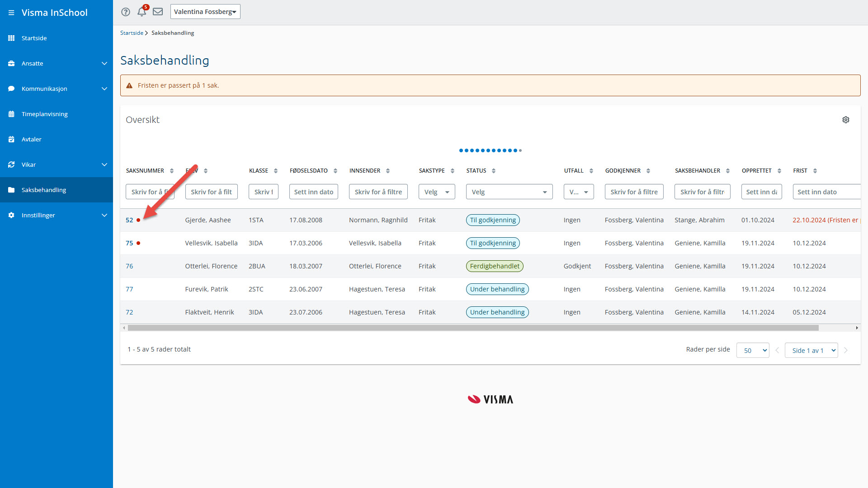
Task: Change rows per page dropdown
Action: tap(753, 351)
